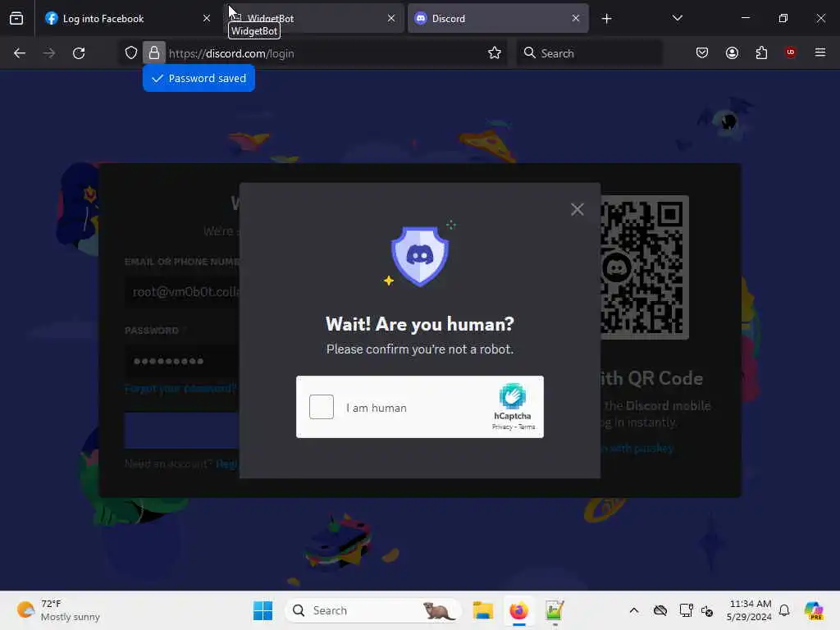The height and width of the screenshot is (630, 840).
Task: Open a new browser tab
Action: [606, 19]
